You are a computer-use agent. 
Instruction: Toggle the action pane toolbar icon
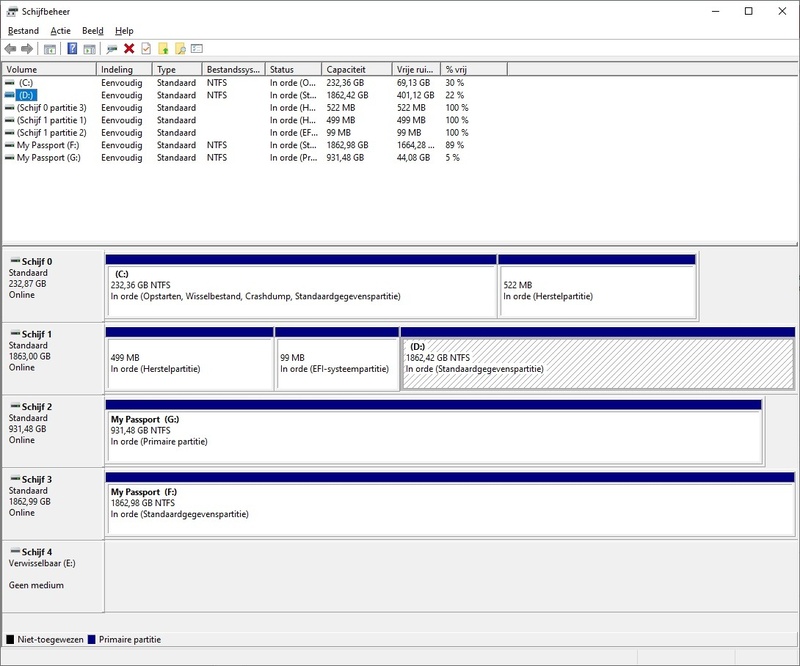(x=89, y=49)
